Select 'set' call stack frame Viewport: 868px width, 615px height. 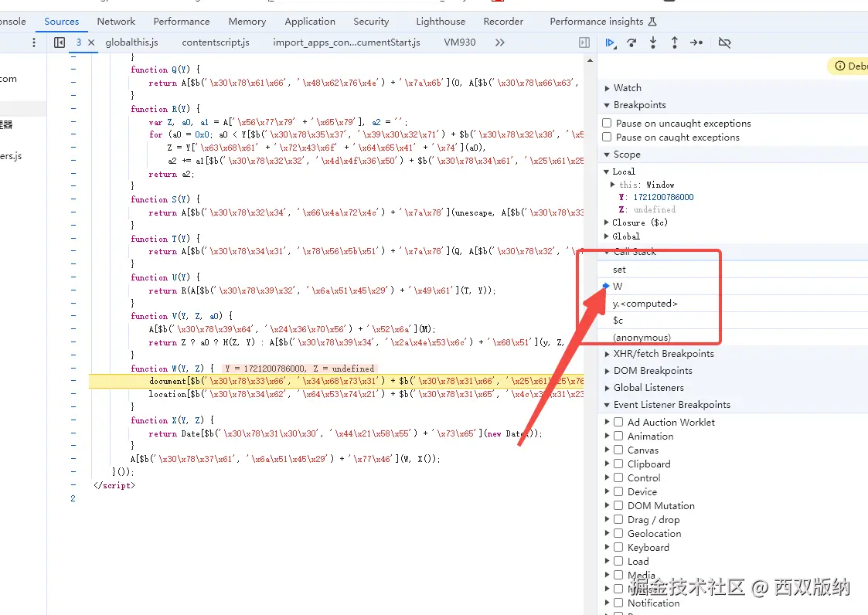coord(733,270)
